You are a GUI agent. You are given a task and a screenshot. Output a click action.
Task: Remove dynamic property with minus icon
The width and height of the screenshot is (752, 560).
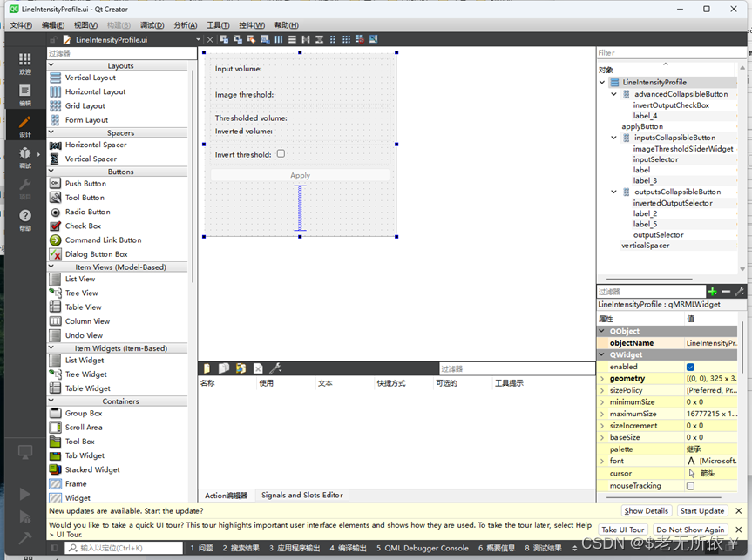click(726, 292)
